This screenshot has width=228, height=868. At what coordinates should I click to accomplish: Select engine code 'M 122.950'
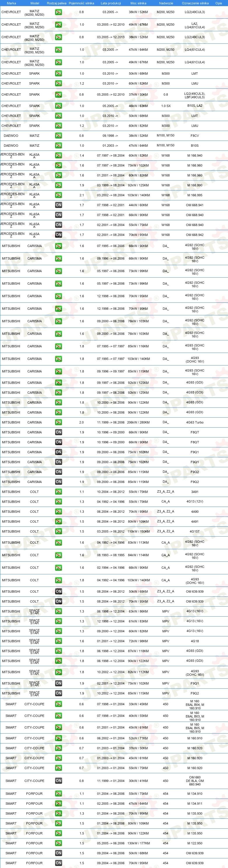tap(195, 843)
